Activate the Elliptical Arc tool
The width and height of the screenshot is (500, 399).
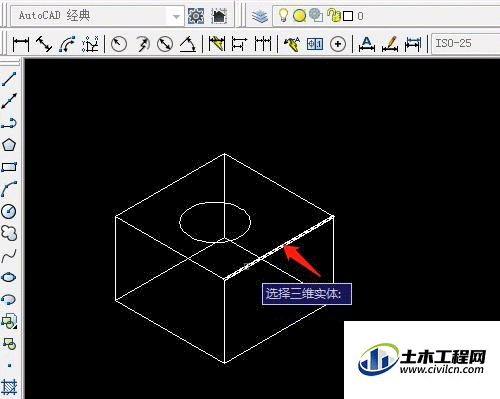coord(9,299)
